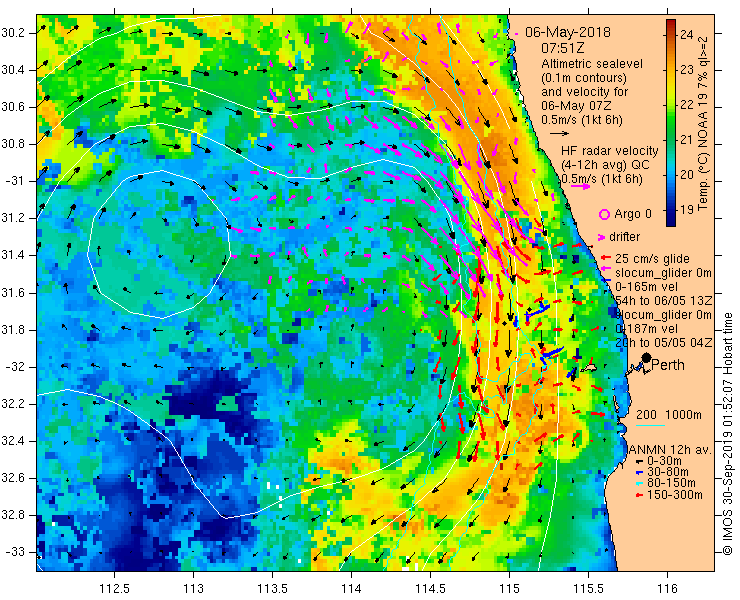
Task: Click the longitude axis label 114
Action: coord(351,588)
